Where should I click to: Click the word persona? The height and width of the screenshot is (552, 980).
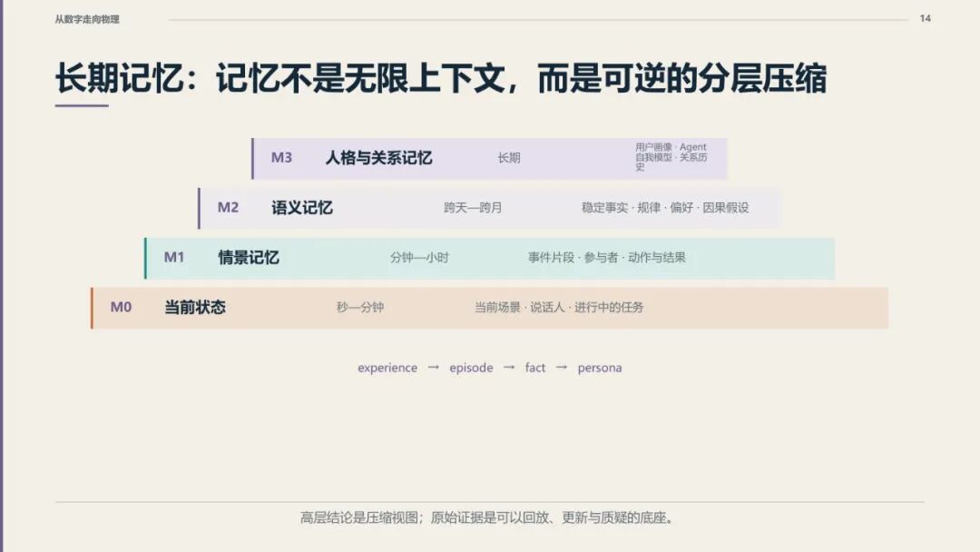pos(600,368)
